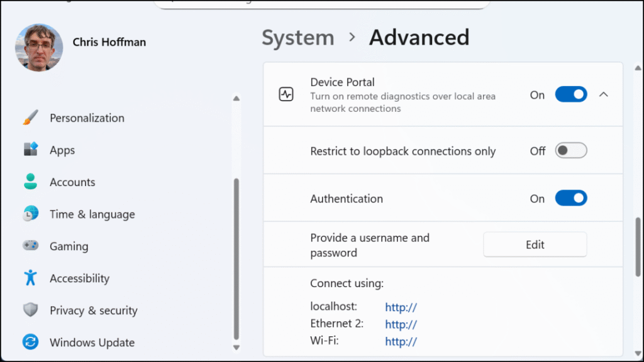
Task: Click the Accessibility figure icon
Action: (x=30, y=278)
